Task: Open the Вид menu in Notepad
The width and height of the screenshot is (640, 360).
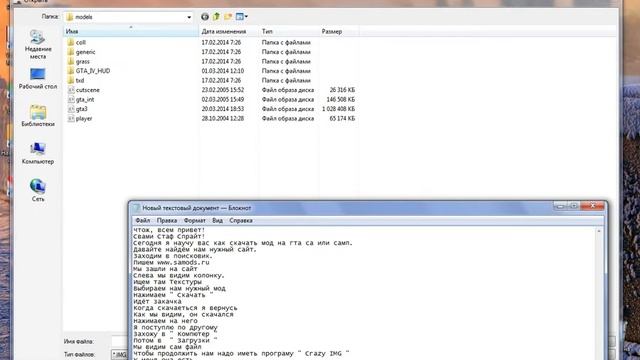Action: (x=218, y=220)
